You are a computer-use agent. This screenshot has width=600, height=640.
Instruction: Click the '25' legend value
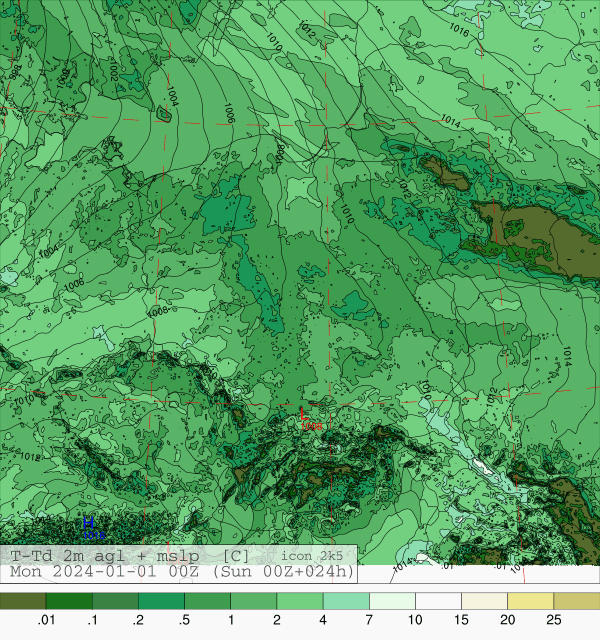tap(553, 620)
